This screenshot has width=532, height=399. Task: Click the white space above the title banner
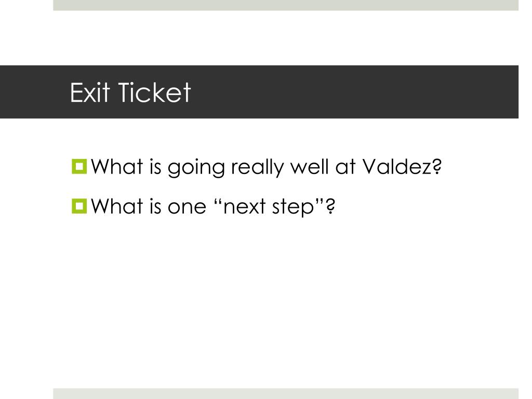(286, 39)
